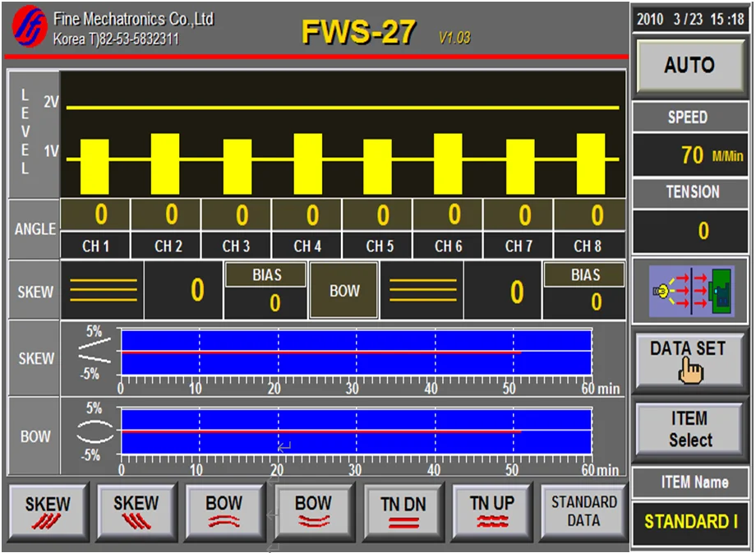Click the STANDARD I item name field

tap(690, 522)
